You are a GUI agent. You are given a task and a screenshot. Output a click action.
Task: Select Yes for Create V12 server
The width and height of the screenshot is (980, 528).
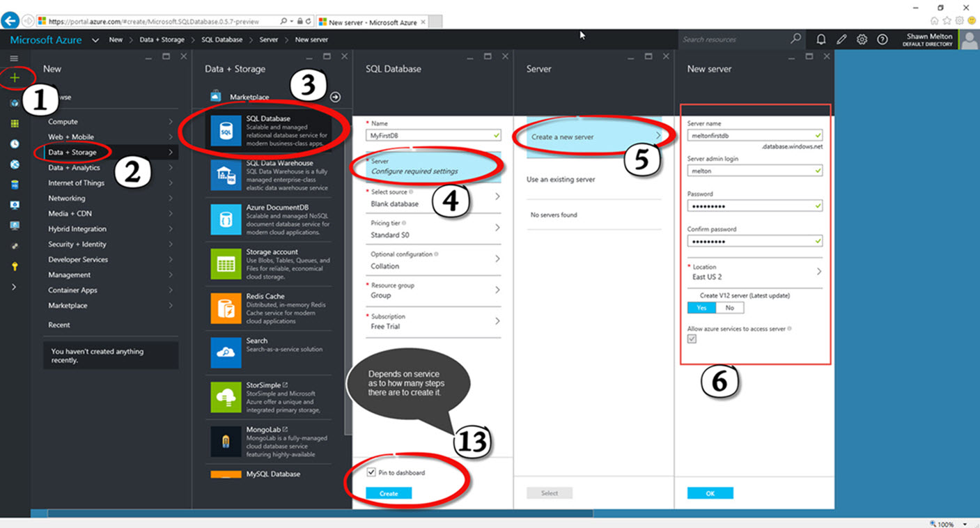[x=701, y=307]
